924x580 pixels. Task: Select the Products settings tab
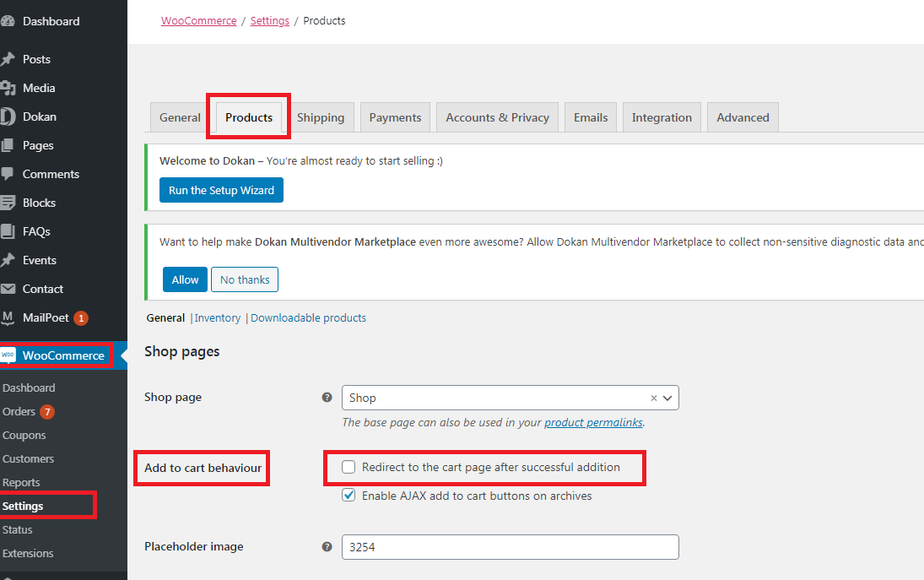249,117
